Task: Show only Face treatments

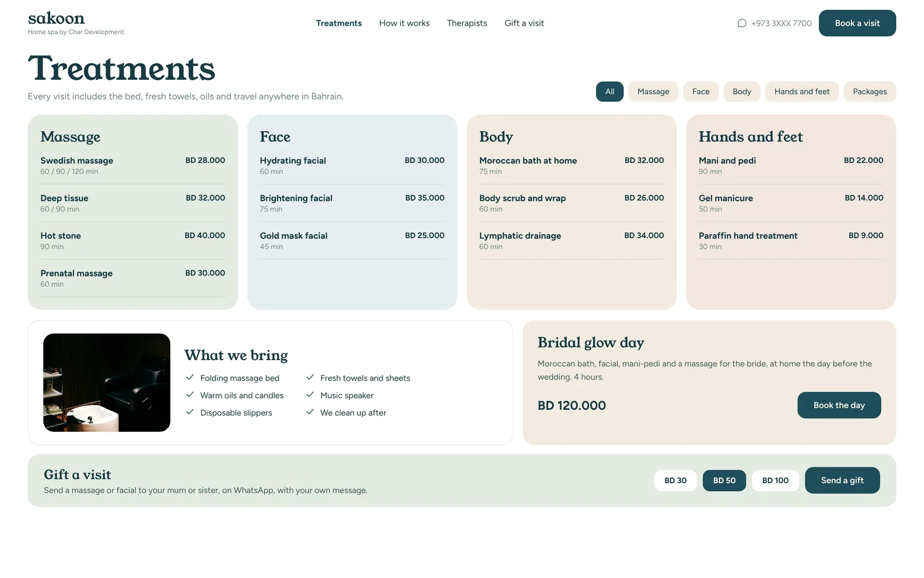Action: click(x=701, y=91)
